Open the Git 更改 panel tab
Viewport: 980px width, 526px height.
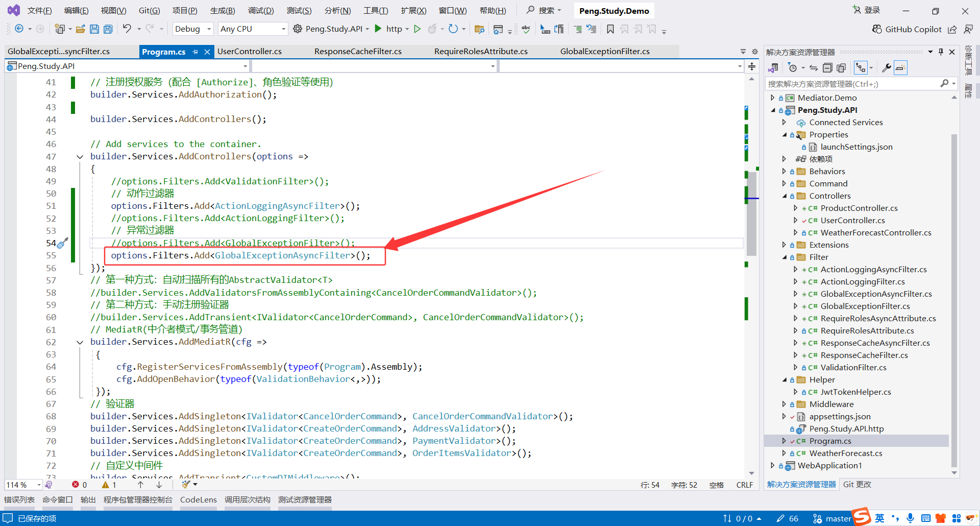[x=857, y=485]
